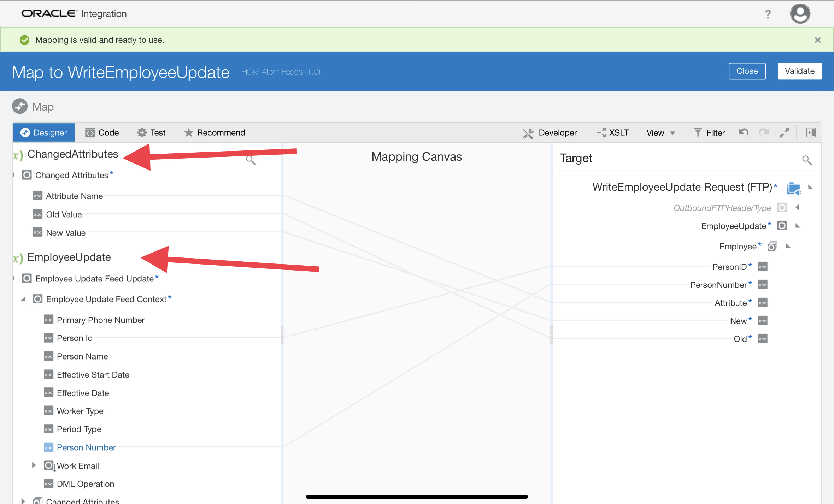Click the undo arrow icon in toolbar
This screenshot has width=834, height=504.
pyautogui.click(x=743, y=132)
